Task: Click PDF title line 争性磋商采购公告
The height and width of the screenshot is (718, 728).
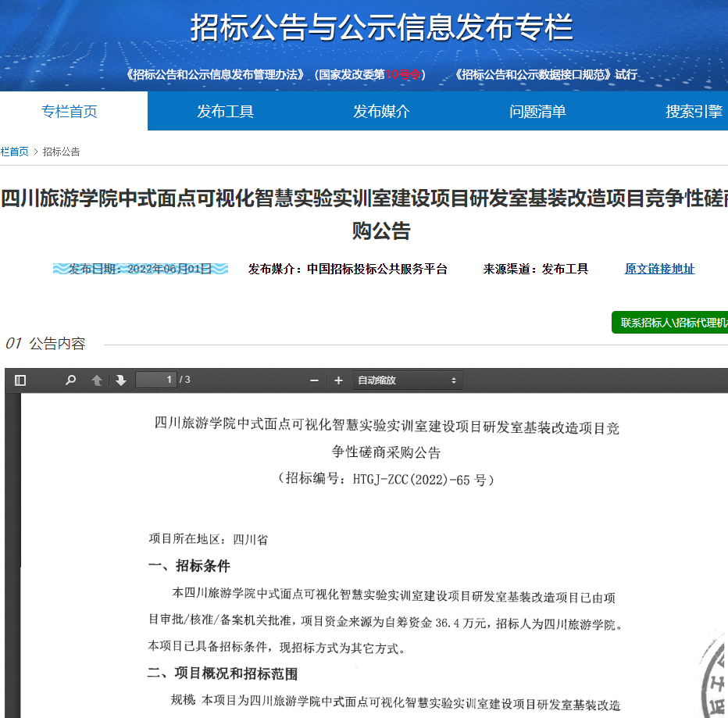Action: 387,452
